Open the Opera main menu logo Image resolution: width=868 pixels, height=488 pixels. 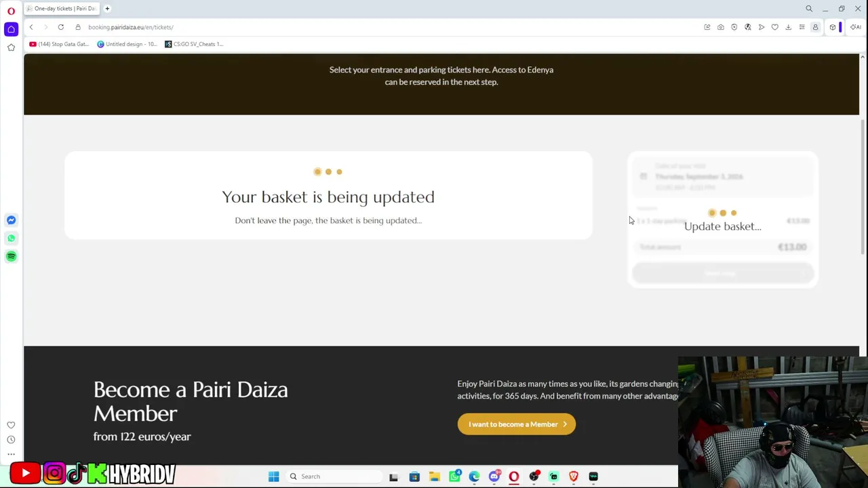point(11,11)
